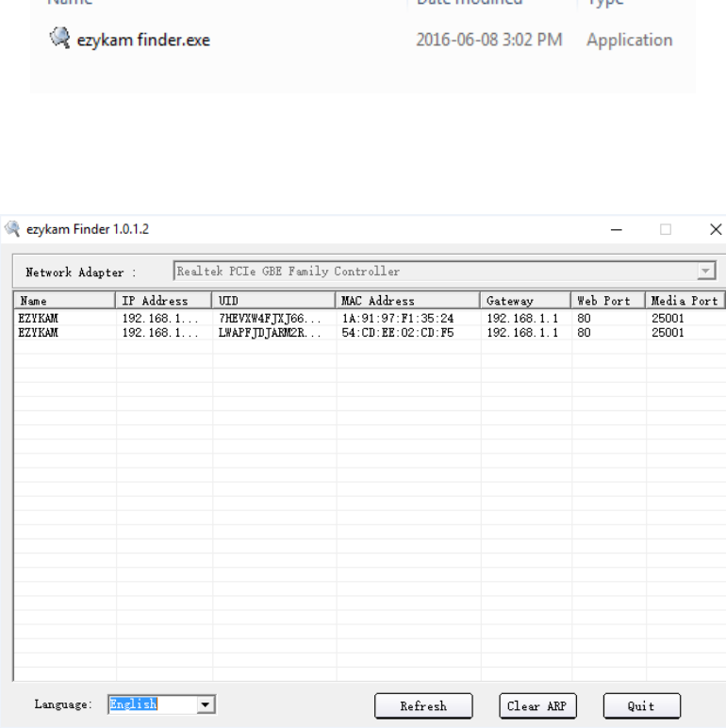Click the Quit button
This screenshot has height=728, width=726.
(x=641, y=706)
